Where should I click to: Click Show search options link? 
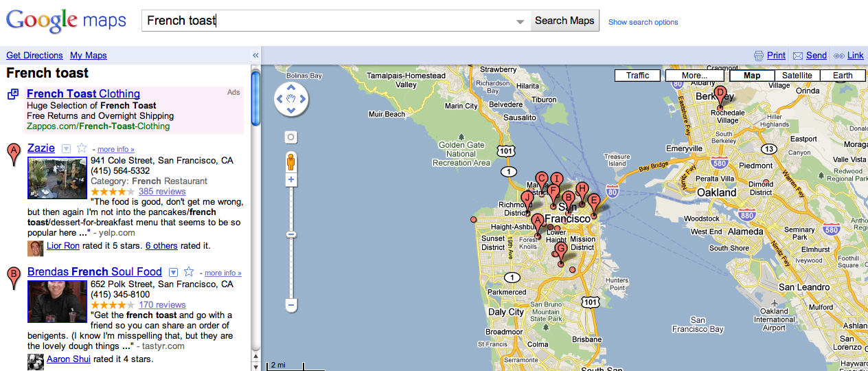coord(643,22)
